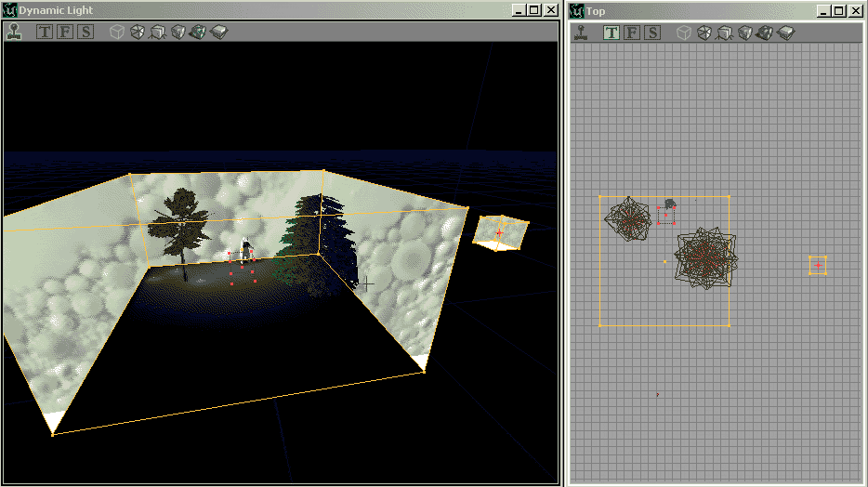Enable Wireframe render mode in Dynamic Light viewport
The width and height of the screenshot is (868, 487).
138,32
